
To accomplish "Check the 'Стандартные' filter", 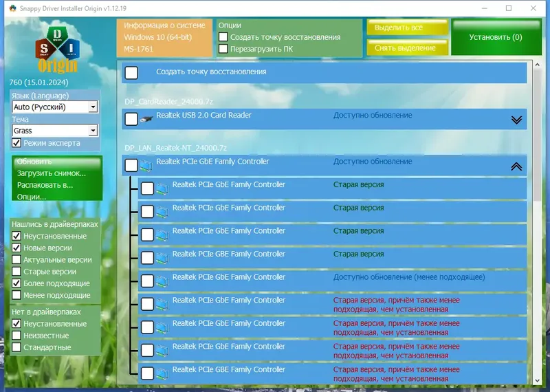I will coord(16,347).
